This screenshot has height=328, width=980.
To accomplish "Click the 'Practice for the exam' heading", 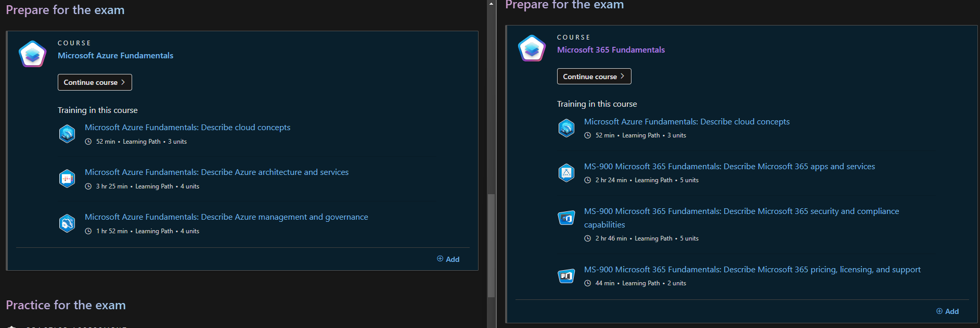I will [66, 305].
